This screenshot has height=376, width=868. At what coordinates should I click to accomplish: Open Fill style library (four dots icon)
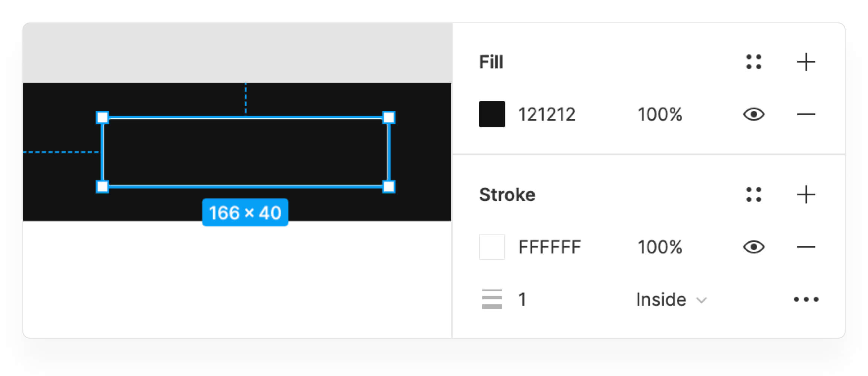point(754,62)
